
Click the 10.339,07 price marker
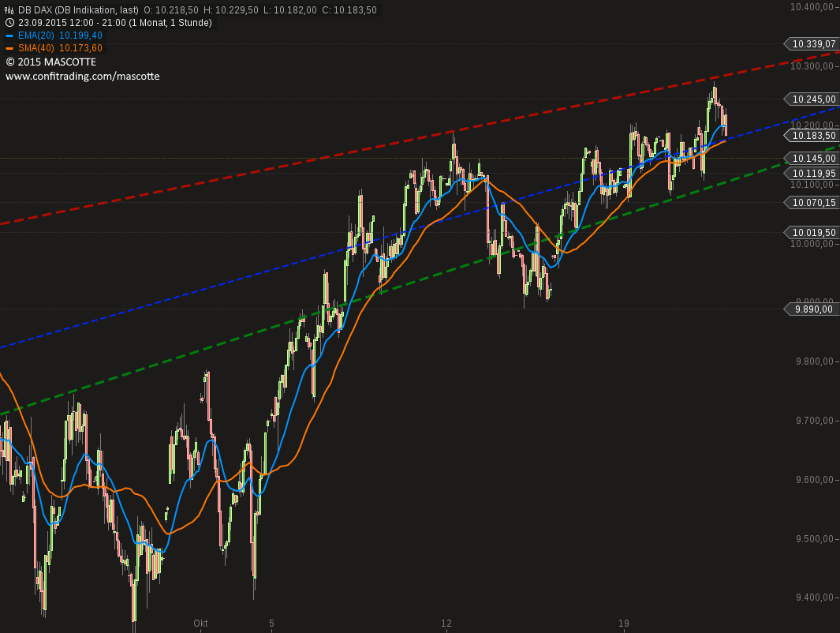(811, 44)
